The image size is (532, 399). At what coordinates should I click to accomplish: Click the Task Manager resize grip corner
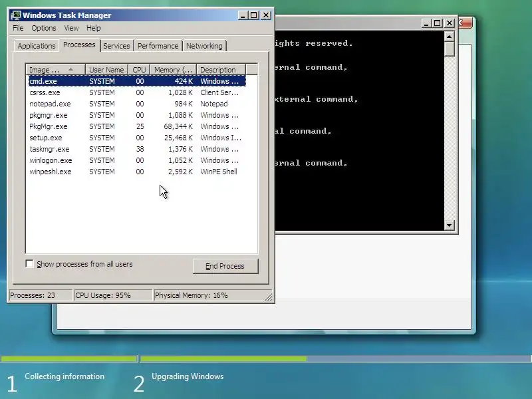click(269, 297)
